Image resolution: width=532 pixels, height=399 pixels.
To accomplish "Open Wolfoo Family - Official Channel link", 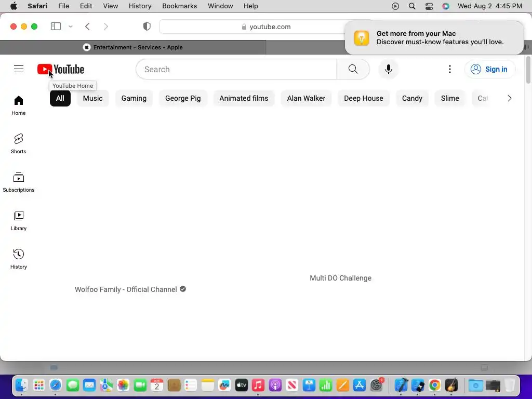I will tap(126, 289).
